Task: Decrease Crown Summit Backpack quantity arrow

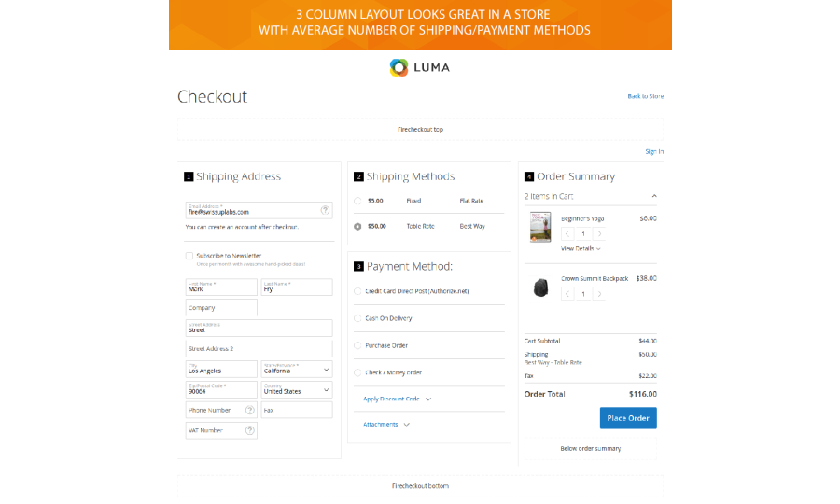Action: (567, 294)
